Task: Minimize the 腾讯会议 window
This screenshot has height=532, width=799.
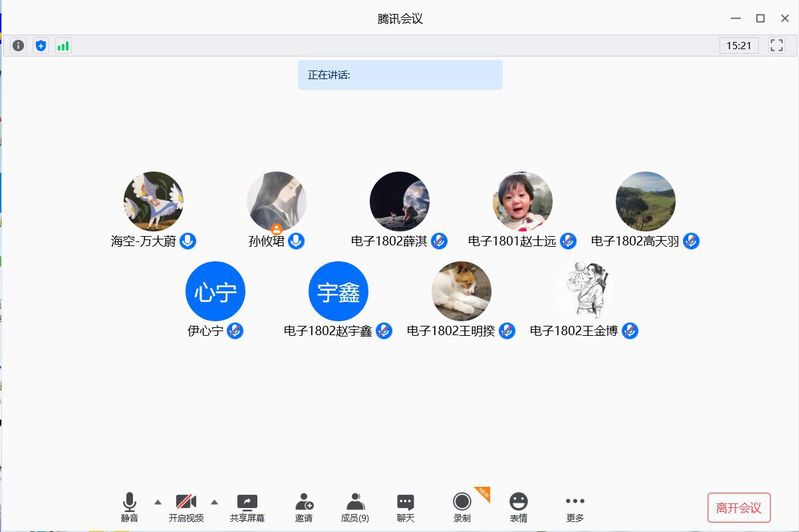Action: tap(736, 18)
